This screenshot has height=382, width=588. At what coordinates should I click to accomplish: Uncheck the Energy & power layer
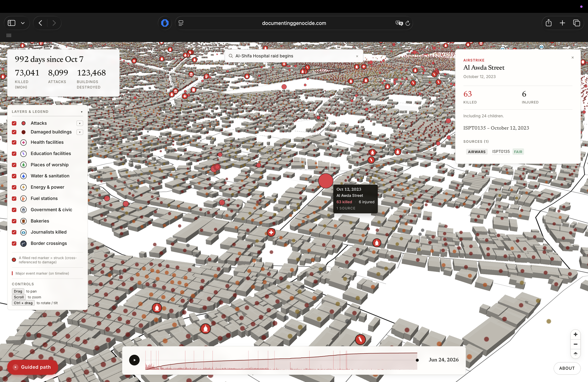click(14, 187)
